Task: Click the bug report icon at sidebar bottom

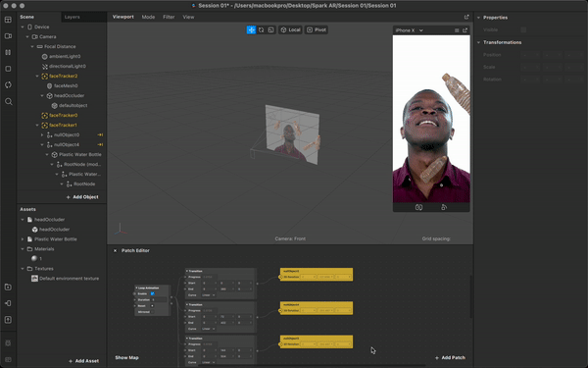Action: click(x=8, y=343)
